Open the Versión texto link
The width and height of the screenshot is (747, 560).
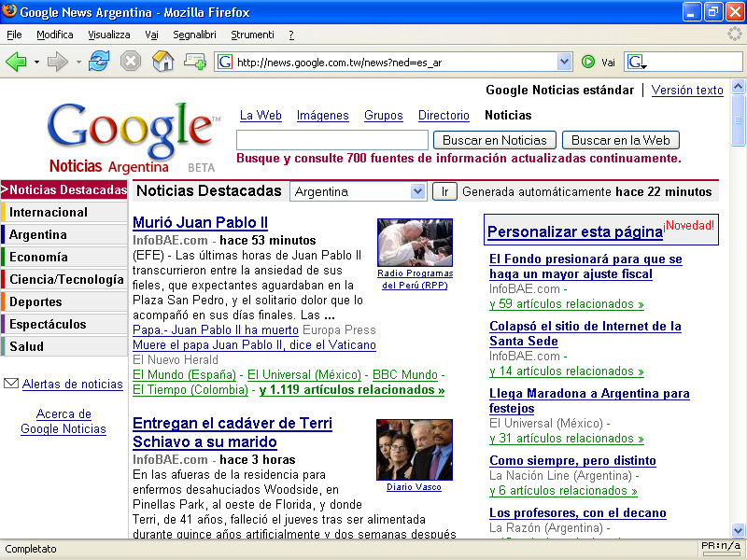(687, 90)
